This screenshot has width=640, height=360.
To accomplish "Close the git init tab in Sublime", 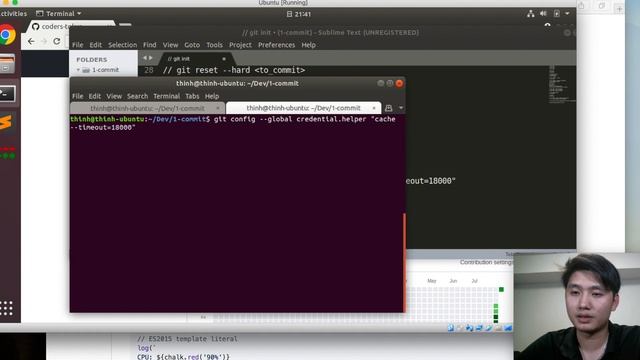I will coord(224,59).
